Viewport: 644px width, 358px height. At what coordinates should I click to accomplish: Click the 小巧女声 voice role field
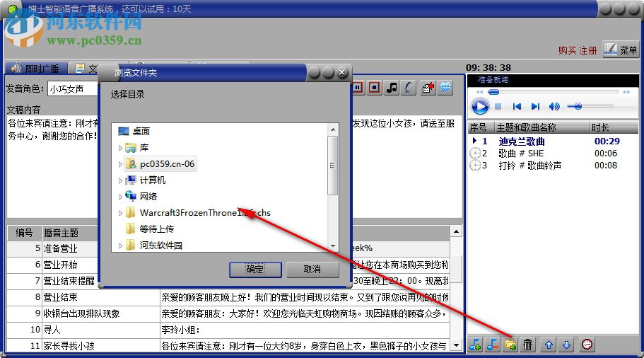pos(73,88)
